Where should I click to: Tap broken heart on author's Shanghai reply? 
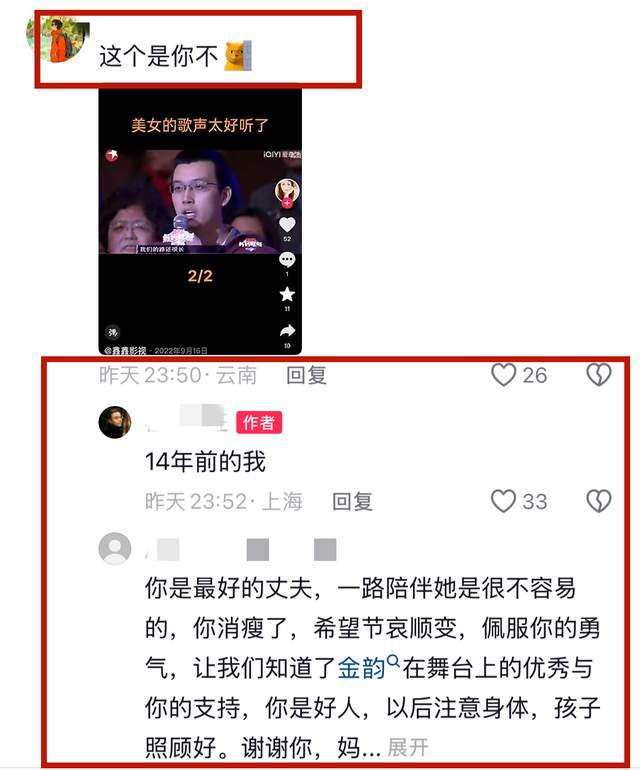point(599,501)
